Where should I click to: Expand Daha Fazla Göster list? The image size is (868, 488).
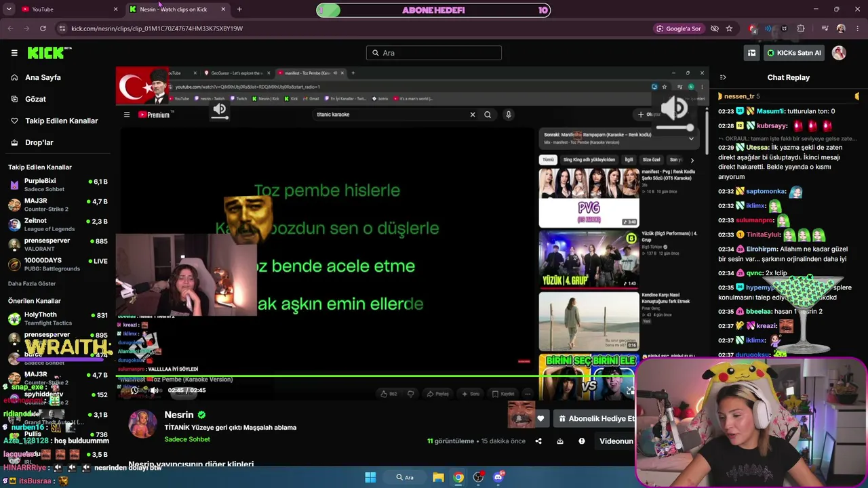coord(32,283)
